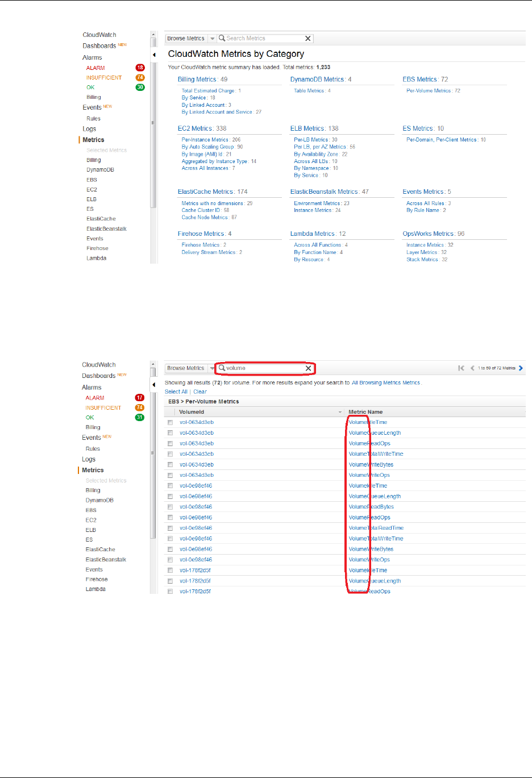Open EC2 Metrics: 338 heading link

coord(202,128)
